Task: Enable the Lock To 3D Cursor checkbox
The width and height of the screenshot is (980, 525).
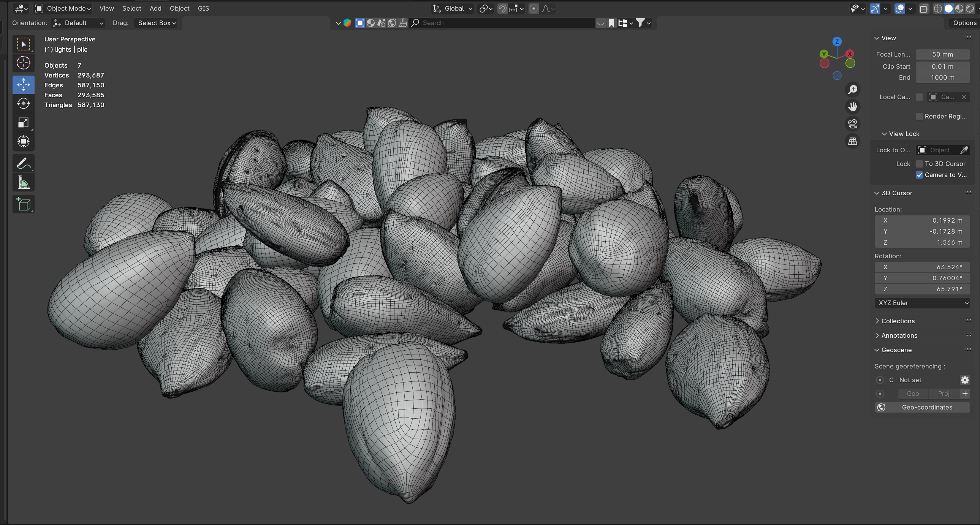Action: click(920, 164)
